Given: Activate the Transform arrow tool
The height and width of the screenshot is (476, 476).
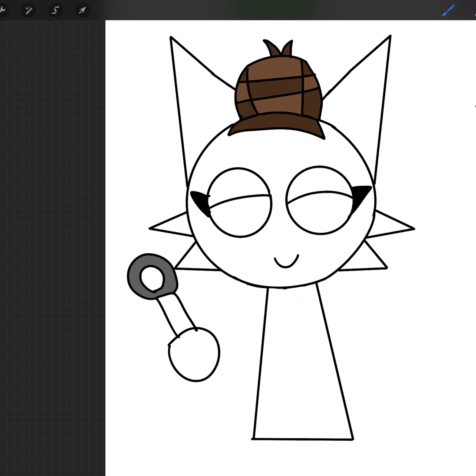Looking at the screenshot, I should pyautogui.click(x=82, y=10).
